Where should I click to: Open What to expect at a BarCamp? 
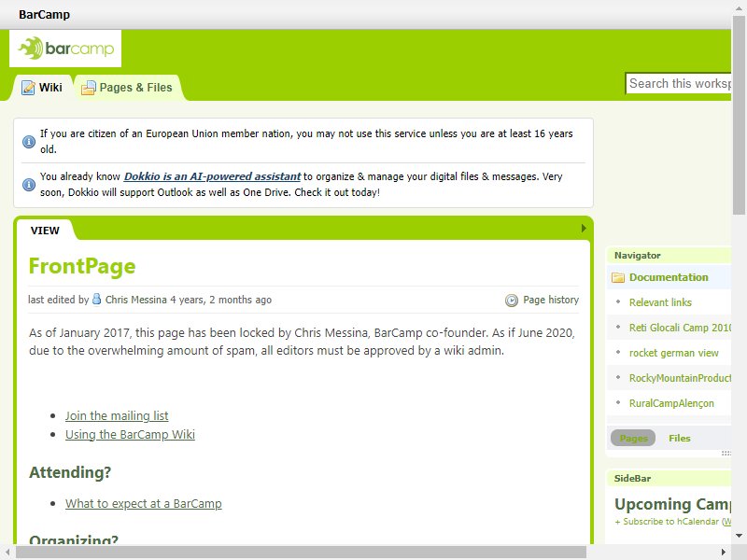[x=144, y=503]
